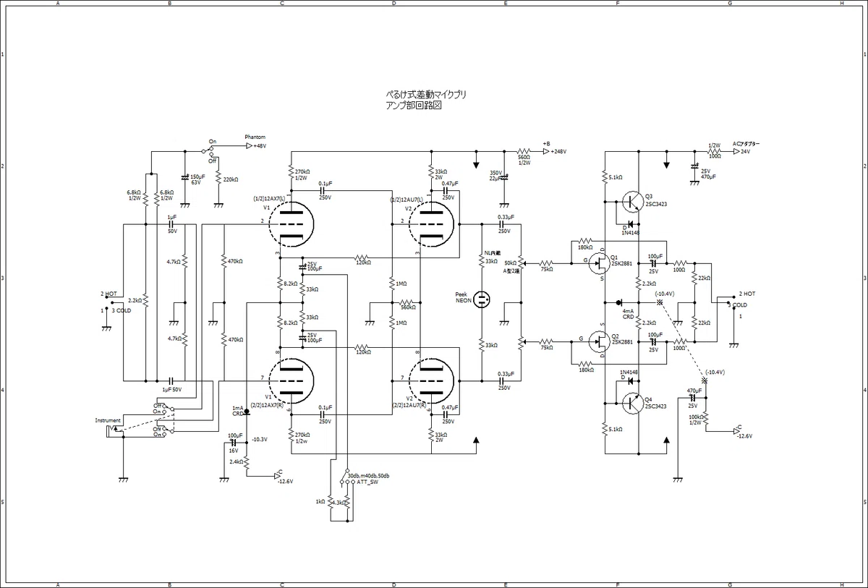Click the Peek NEON label
The image size is (868, 588).
[464, 297]
